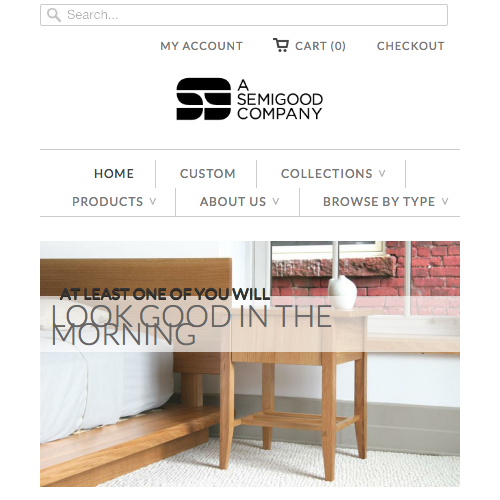Click the Look Good In The Morning headline
This screenshot has height=500, width=500.
(x=192, y=325)
